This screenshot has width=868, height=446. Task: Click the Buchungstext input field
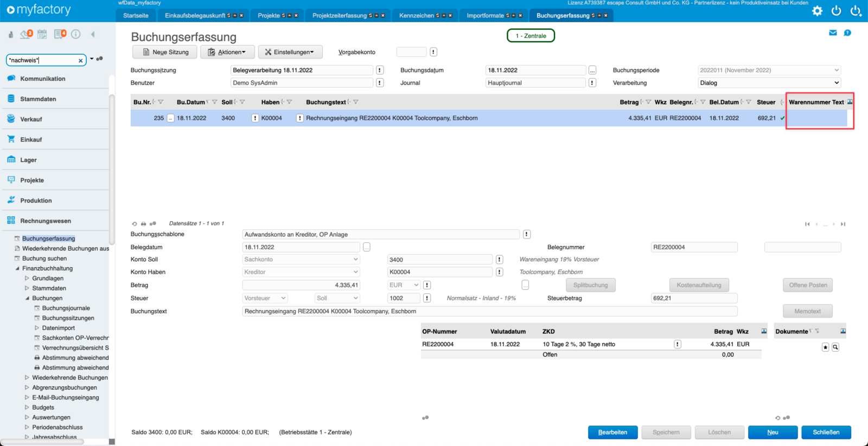coord(490,312)
